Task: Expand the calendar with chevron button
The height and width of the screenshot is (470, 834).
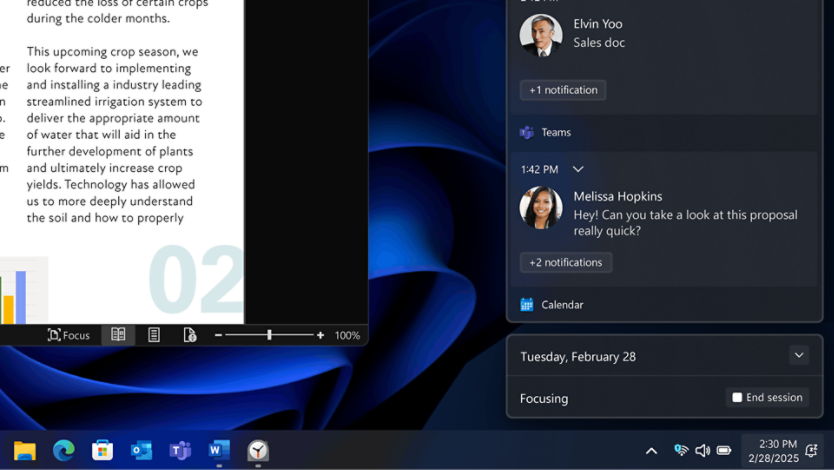Action: [799, 355]
